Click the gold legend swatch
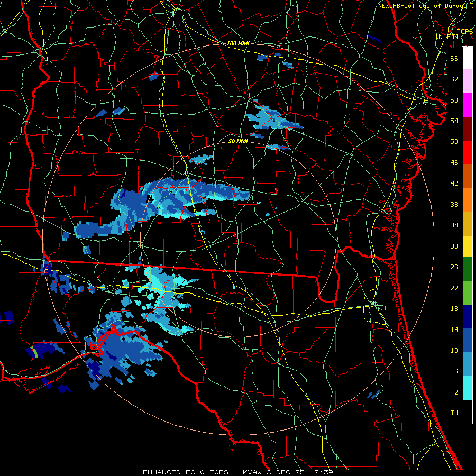The width and height of the screenshot is (476, 476). coord(467,223)
